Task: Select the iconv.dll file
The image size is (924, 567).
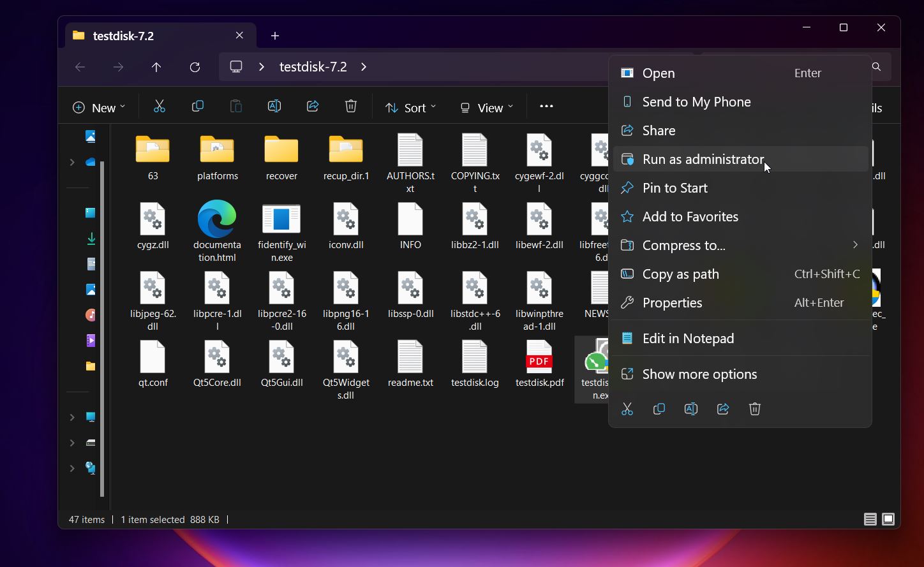Action: point(346,226)
